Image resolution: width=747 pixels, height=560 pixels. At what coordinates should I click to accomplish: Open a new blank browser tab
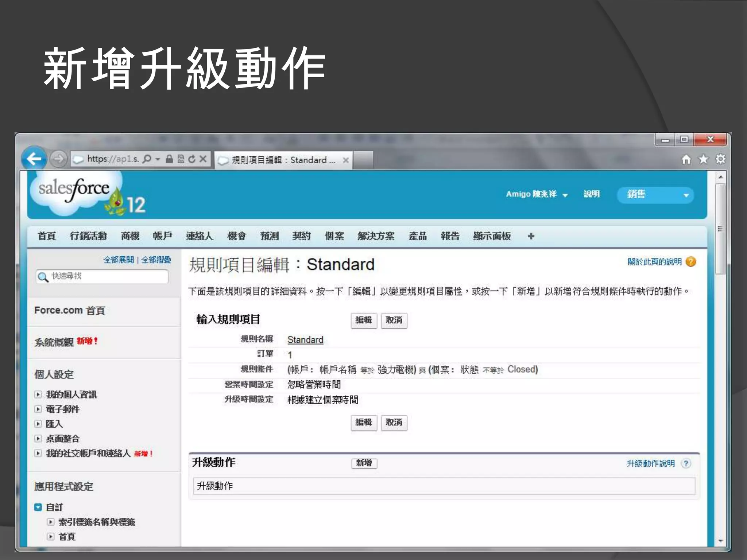click(x=363, y=160)
